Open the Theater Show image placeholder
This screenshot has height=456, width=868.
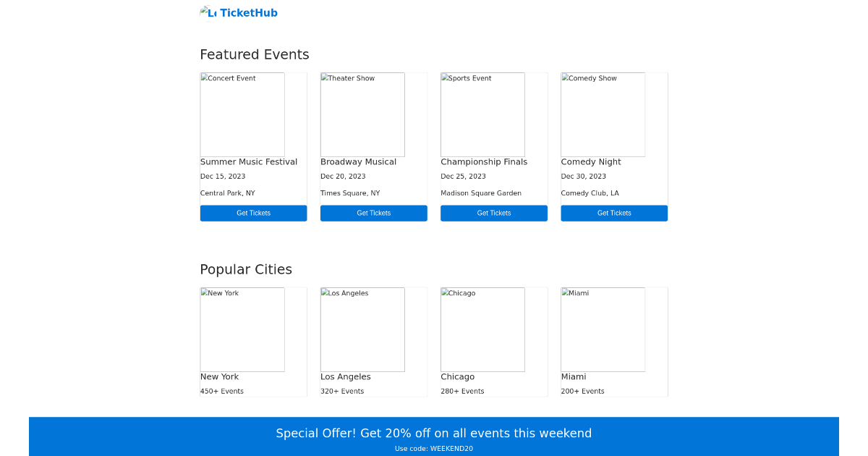point(362,114)
